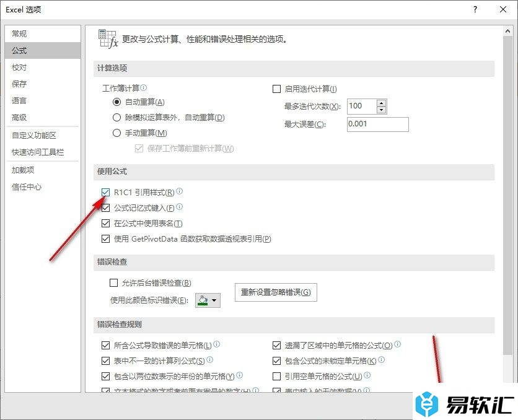The width and height of the screenshot is (518, 420).
Task: Toggle GetPivotData 函数 checkbox
Action: (x=105, y=238)
